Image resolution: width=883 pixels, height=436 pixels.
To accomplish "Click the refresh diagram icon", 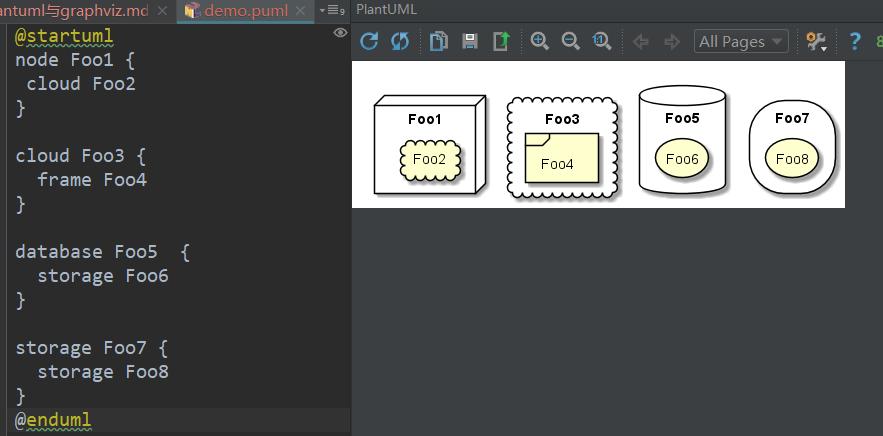I will (x=369, y=41).
